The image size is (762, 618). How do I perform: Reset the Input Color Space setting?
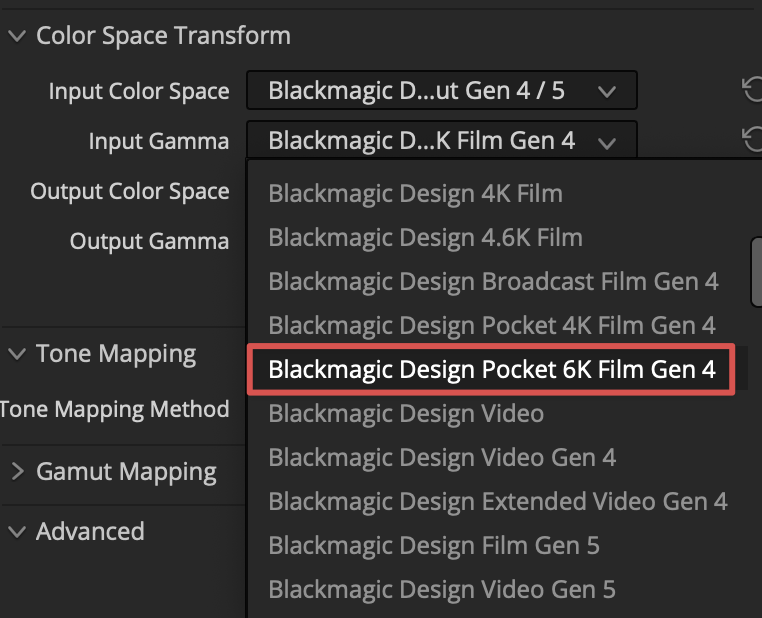click(752, 89)
